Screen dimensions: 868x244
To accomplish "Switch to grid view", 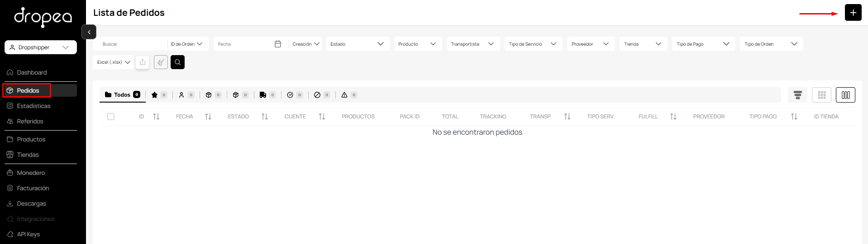I will (822, 95).
